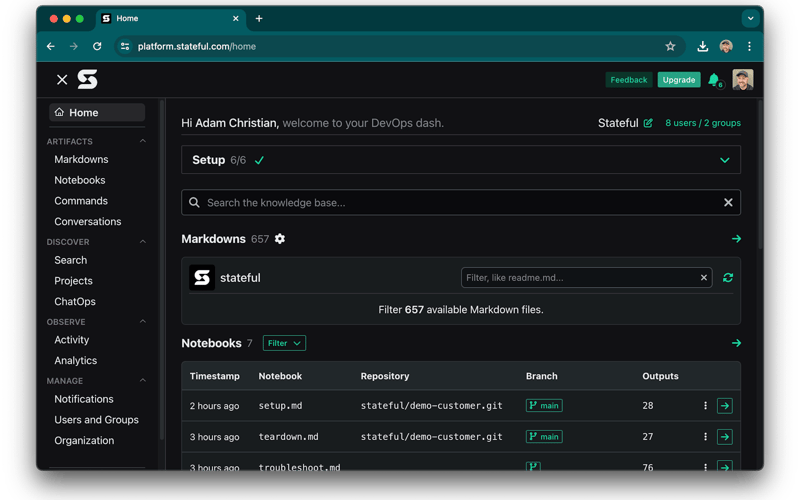Bookmark this page with star icon

(670, 46)
